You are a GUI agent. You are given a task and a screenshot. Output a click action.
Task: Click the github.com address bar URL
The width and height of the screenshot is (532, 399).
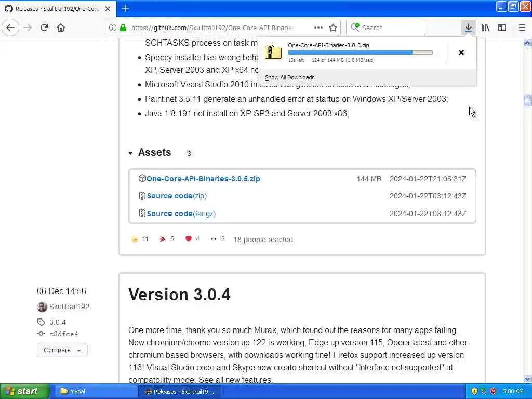coord(212,28)
